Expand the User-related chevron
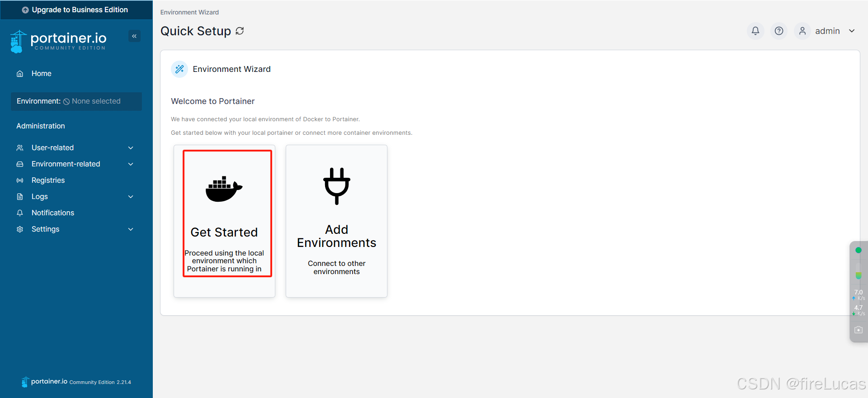Image resolution: width=868 pixels, height=398 pixels. [x=131, y=148]
